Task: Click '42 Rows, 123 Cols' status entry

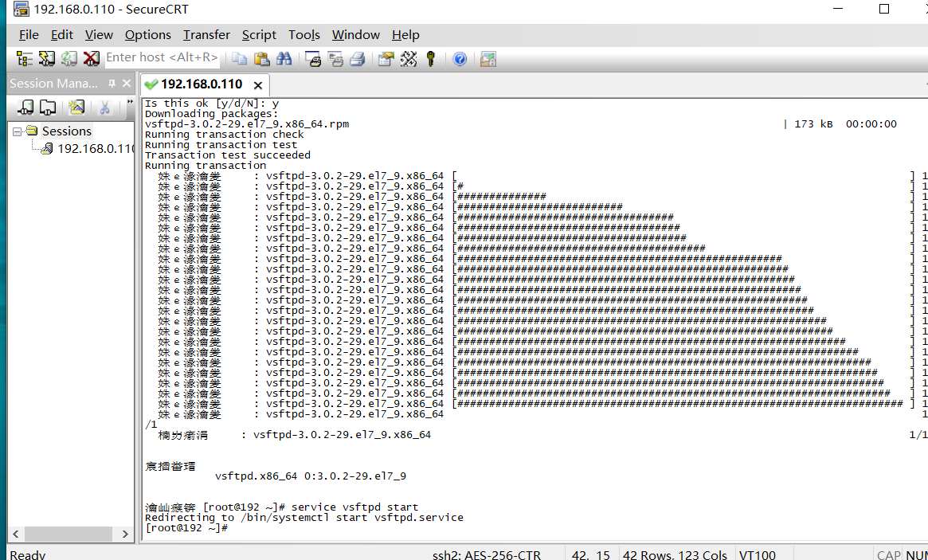Action: click(x=675, y=554)
